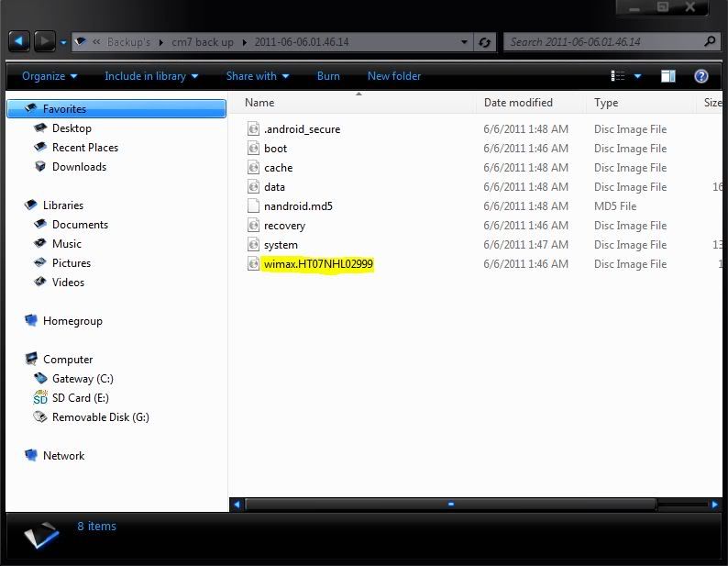Open dropdown arrow after Backup's breadcrumb

point(160,43)
